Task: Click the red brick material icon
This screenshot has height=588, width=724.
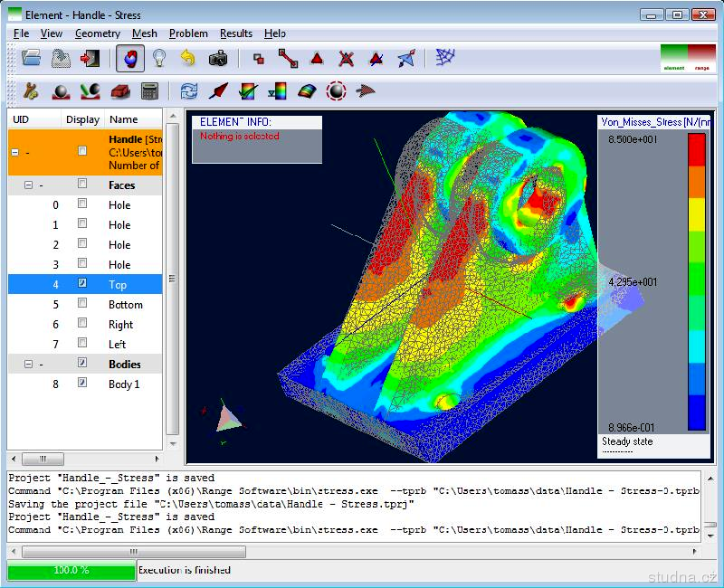Action: (x=121, y=90)
